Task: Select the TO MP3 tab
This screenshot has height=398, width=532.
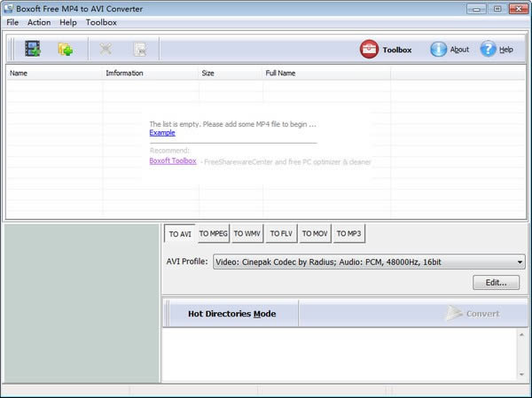Action: click(x=348, y=233)
